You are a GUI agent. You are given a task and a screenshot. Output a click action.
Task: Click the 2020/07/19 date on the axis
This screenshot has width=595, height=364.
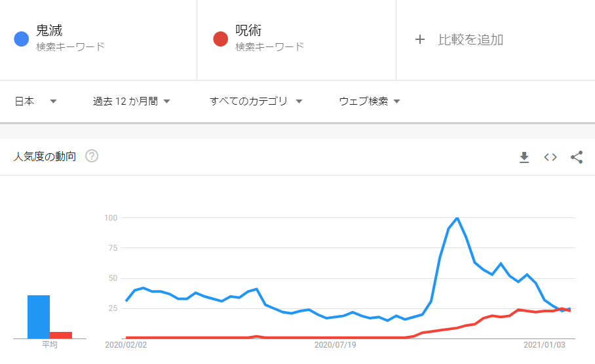335,345
